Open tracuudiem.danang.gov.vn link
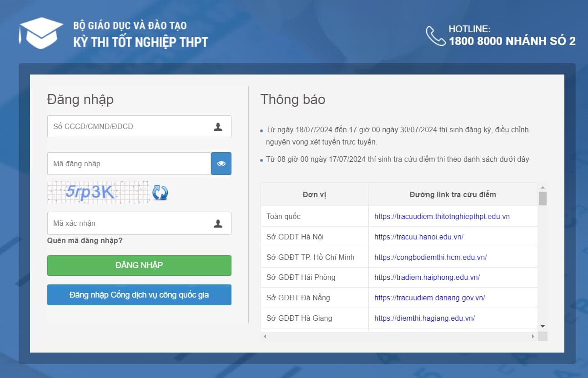Image resolution: width=588 pixels, height=378 pixels. 430,298
